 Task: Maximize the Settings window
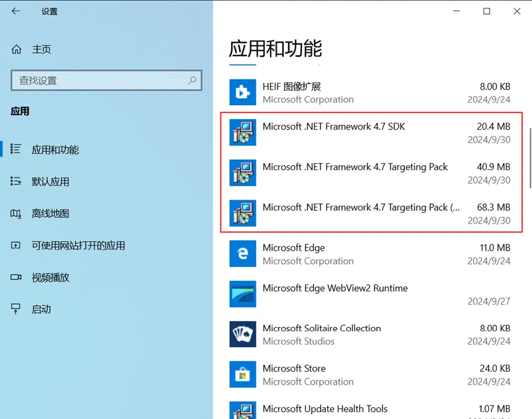coord(486,11)
